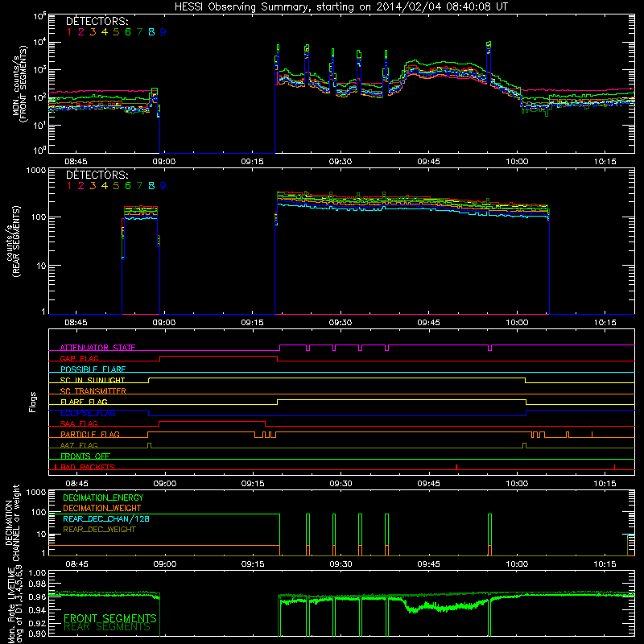
Task: Click green detector number 6 in the front segments legend
Action: pyautogui.click(x=128, y=32)
